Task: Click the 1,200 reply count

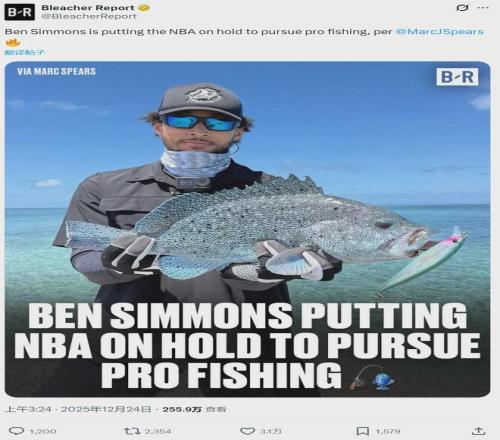Action: pos(42,432)
